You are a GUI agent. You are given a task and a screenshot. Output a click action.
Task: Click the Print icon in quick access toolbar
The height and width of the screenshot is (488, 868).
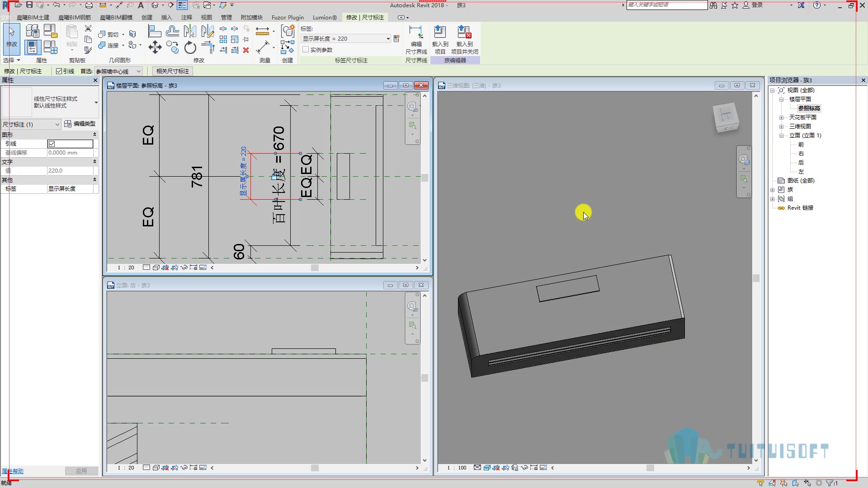[89, 5]
